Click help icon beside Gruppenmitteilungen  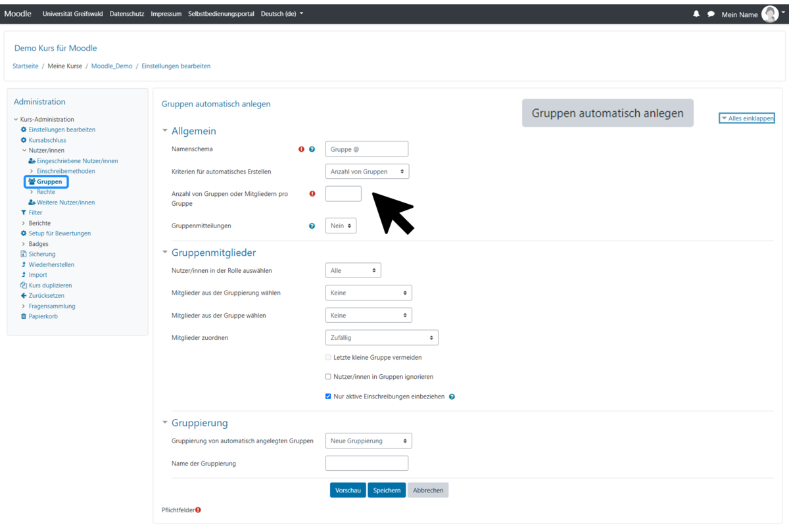(312, 226)
